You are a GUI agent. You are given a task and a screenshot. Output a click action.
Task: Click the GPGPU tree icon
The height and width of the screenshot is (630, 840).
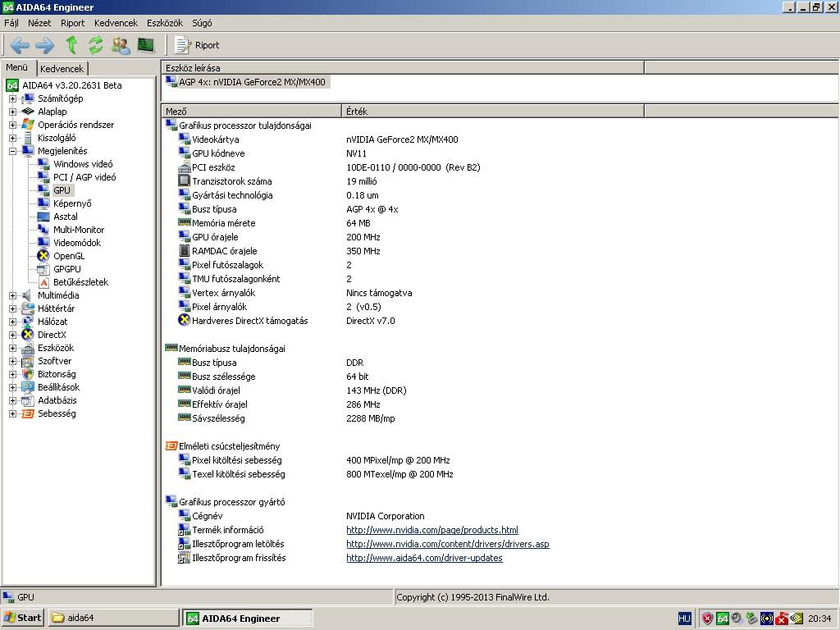pyautogui.click(x=43, y=269)
